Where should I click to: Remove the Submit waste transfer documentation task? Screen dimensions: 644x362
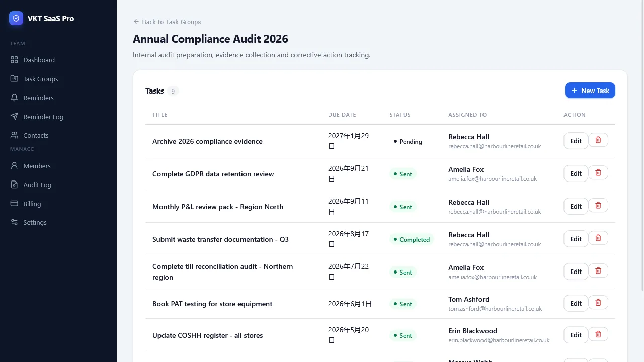pos(598,238)
